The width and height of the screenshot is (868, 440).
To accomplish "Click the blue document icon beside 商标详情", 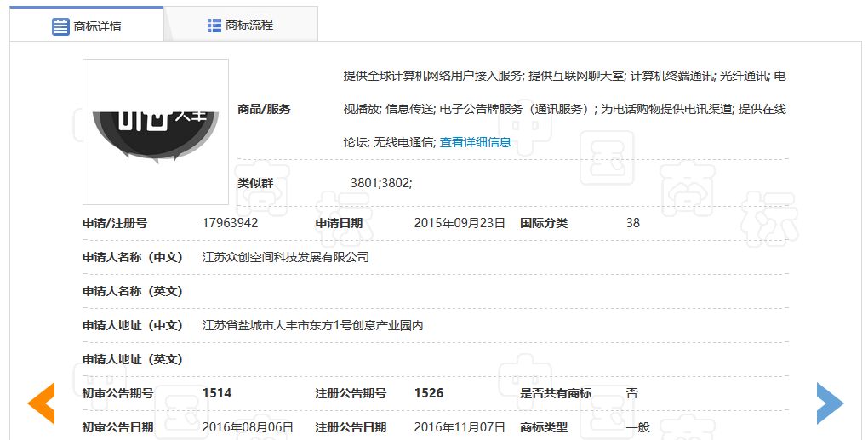I will point(60,26).
